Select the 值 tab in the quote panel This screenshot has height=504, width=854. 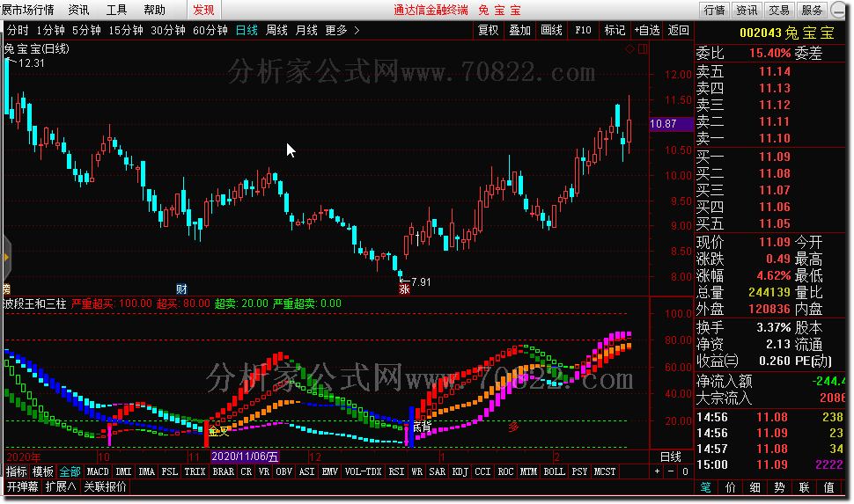pos(828,487)
